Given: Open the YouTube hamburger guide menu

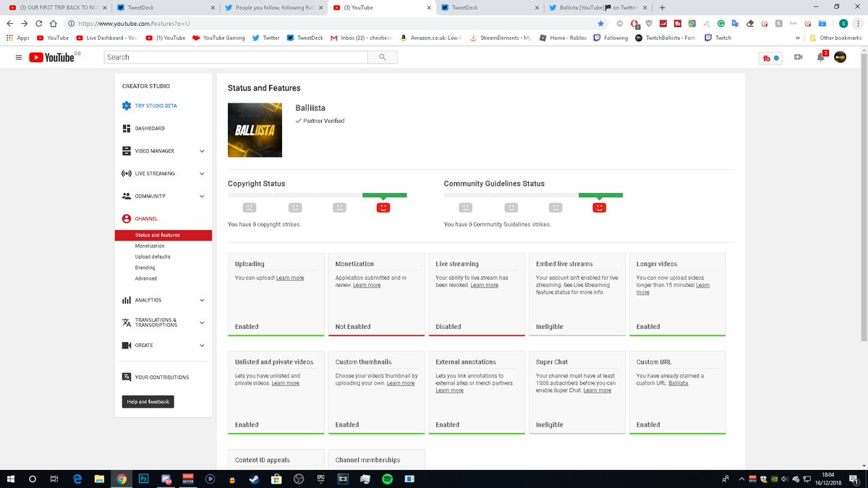Looking at the screenshot, I should pos(19,57).
